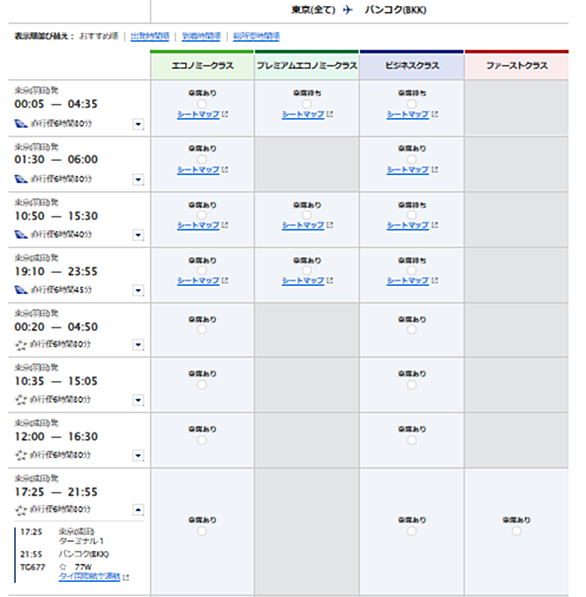
Task: Collapse details for 17:25 — 21:55 flight
Action: (x=138, y=510)
